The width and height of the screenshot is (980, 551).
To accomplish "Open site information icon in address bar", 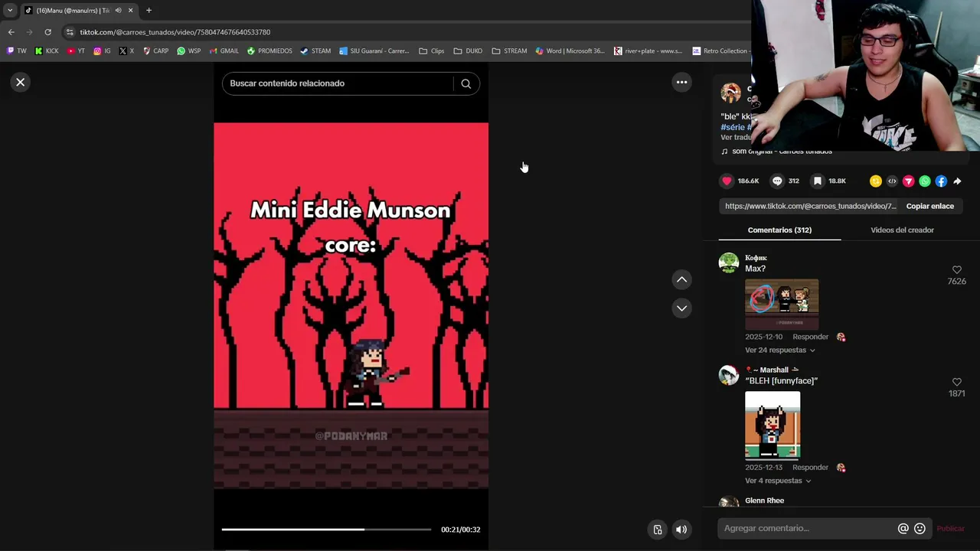I will (x=70, y=32).
